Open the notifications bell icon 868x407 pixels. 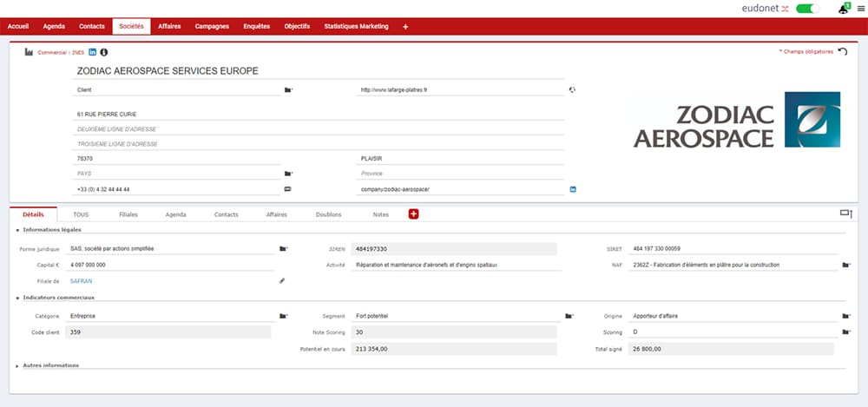(x=843, y=9)
